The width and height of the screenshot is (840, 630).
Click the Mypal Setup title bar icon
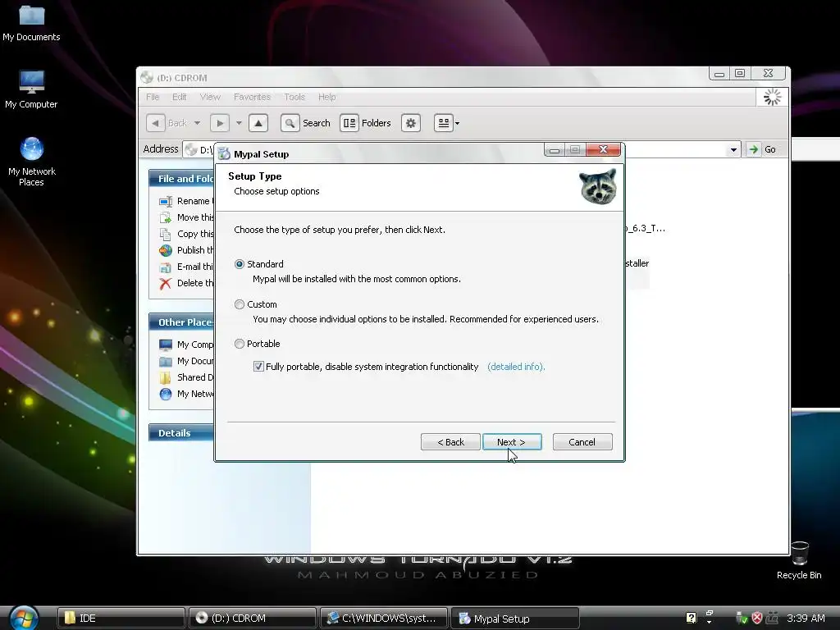click(x=224, y=153)
